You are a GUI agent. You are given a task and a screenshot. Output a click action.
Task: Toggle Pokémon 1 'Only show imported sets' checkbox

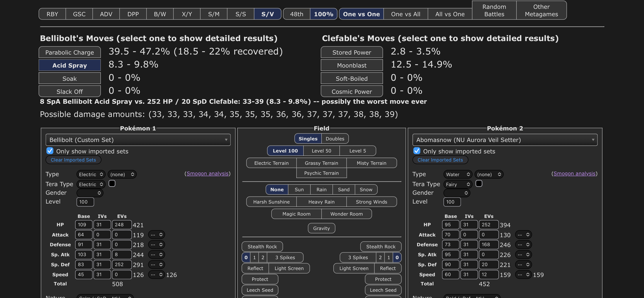click(50, 151)
